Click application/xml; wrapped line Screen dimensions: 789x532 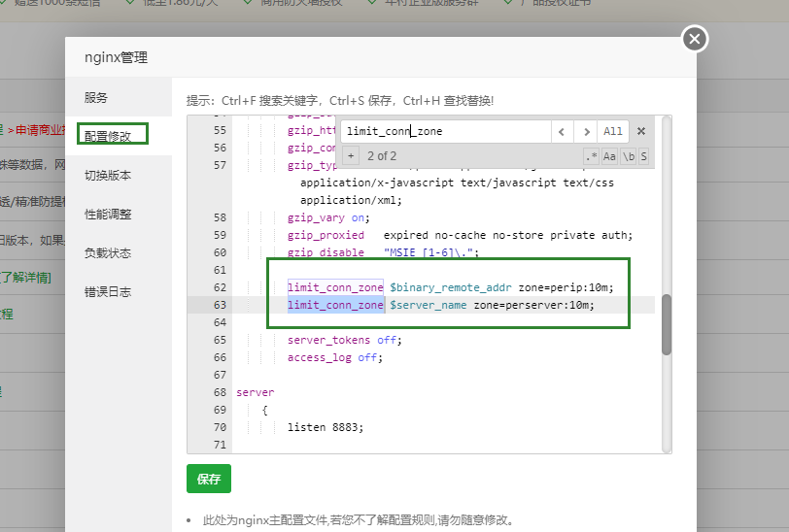(x=351, y=201)
